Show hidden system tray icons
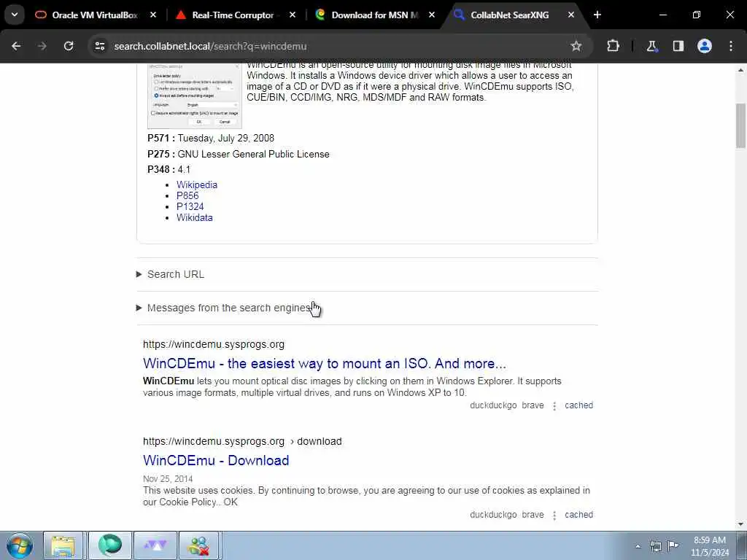The image size is (747, 560). 638,546
